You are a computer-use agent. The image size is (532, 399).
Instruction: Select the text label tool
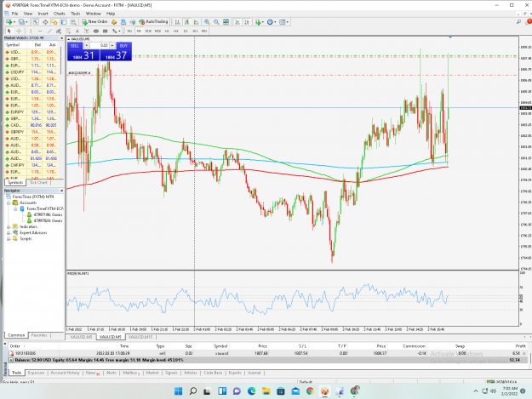tap(77, 31)
